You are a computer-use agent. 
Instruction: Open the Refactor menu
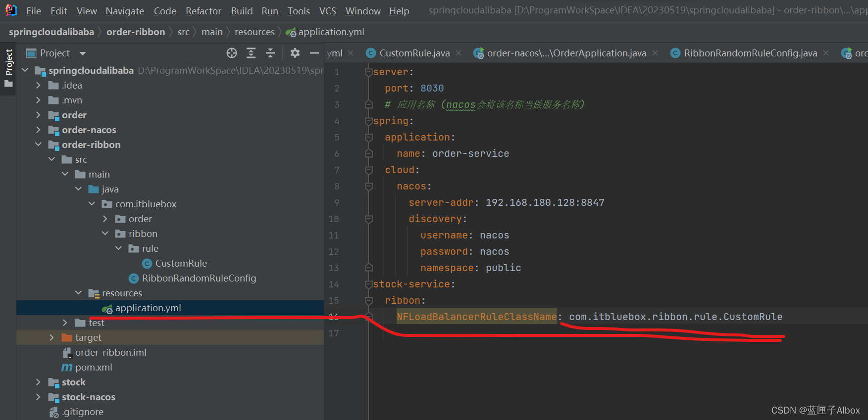204,11
